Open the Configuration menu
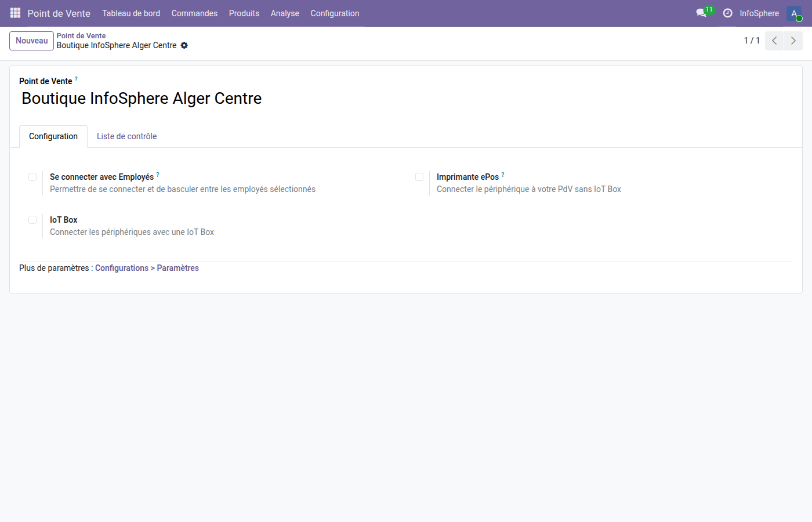The image size is (812, 522). 335,13
